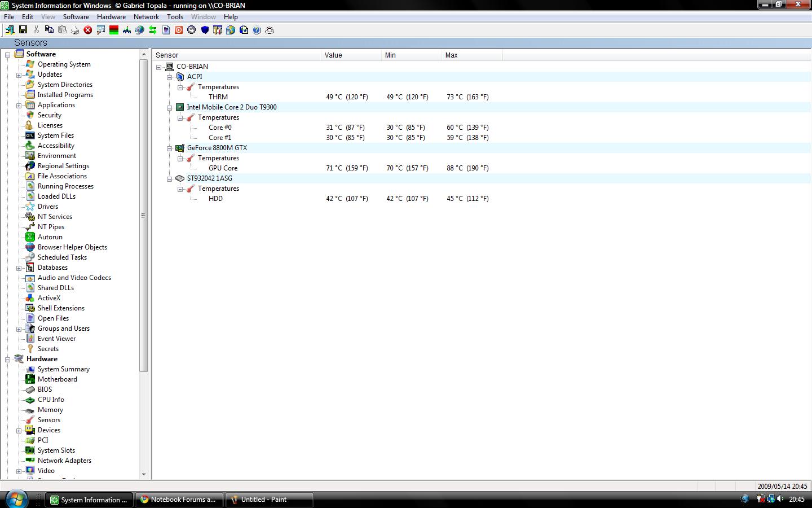This screenshot has width=812, height=508.
Task: Collapse the CO-BRIAN sensor root
Action: 159,67
